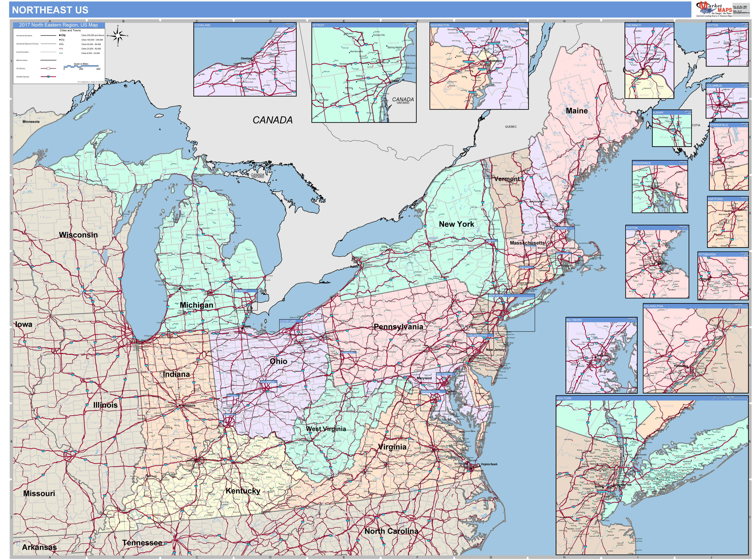Click the Michigan state label
The width and height of the screenshot is (756, 560).
pos(196,305)
